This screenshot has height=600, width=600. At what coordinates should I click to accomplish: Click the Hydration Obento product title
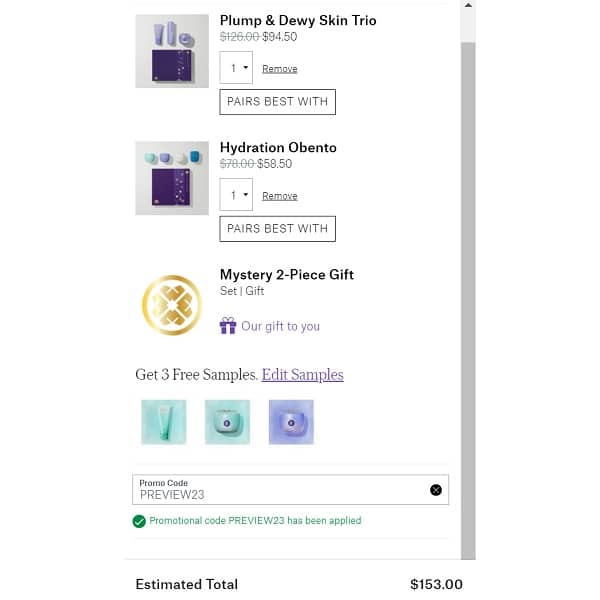click(278, 147)
